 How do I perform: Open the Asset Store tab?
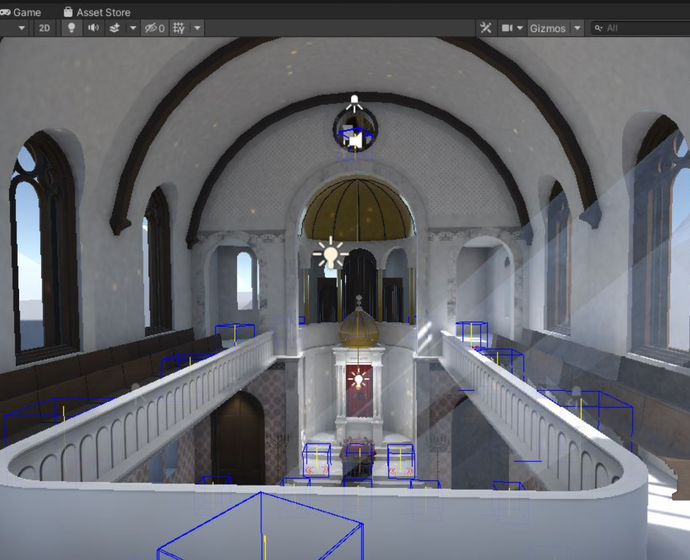click(x=97, y=12)
